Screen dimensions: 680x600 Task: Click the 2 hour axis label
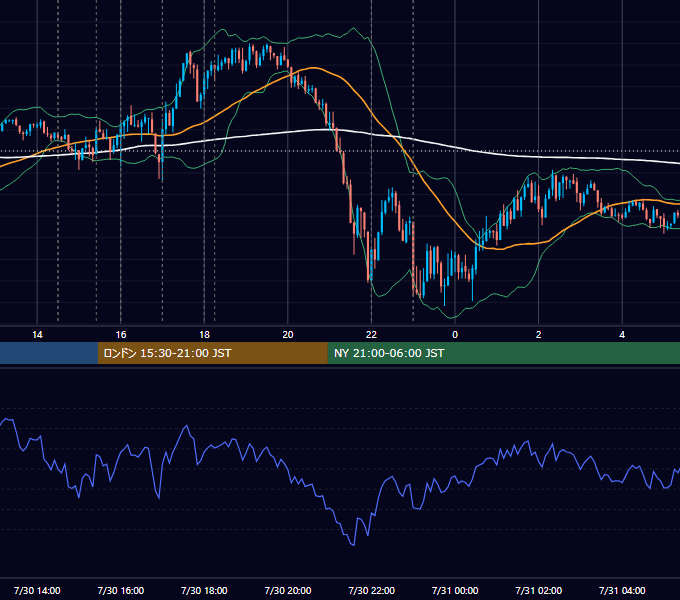pos(539,335)
